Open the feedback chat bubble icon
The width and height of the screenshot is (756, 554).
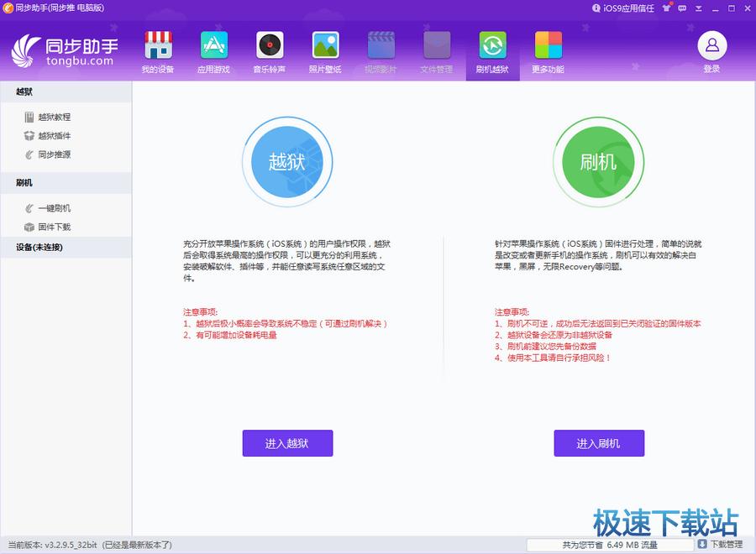pos(683,8)
